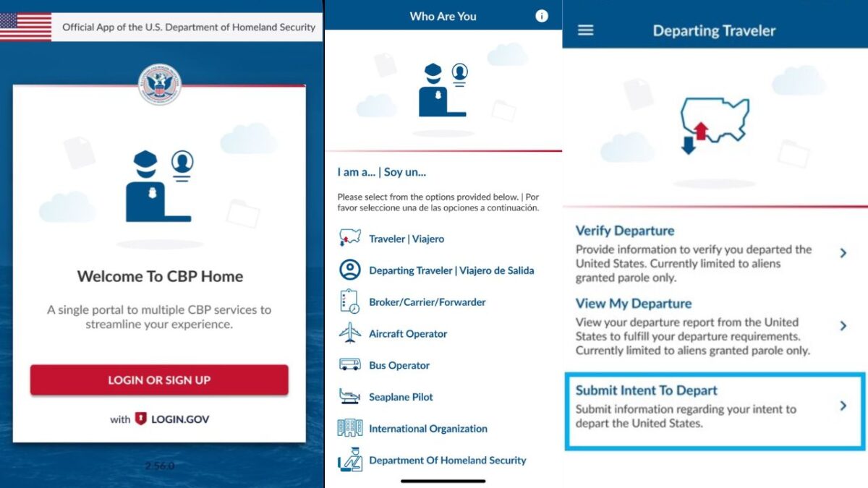The height and width of the screenshot is (488, 868).
Task: Select Departing Traveler | Viajero de Salida
Action: click(451, 270)
